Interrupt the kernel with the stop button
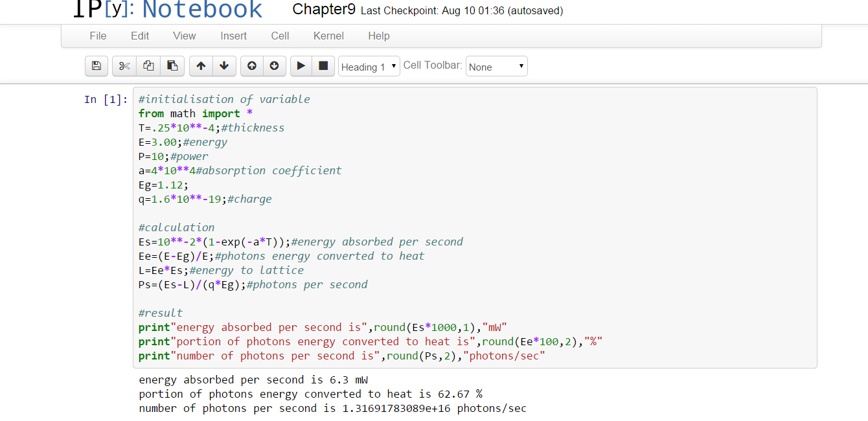This screenshot has height=421, width=868. coord(323,66)
